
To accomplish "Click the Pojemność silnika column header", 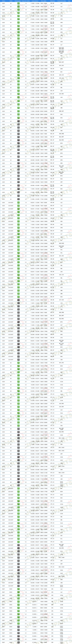I will tap(26, 1).
